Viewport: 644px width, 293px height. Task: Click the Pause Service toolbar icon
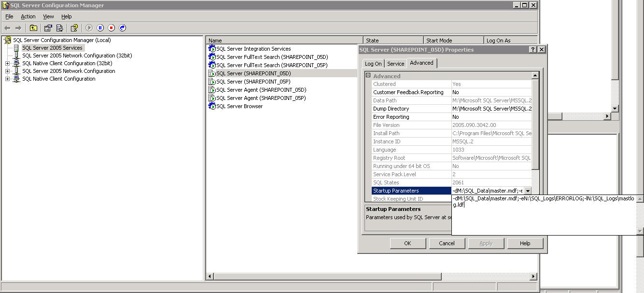pos(100,28)
